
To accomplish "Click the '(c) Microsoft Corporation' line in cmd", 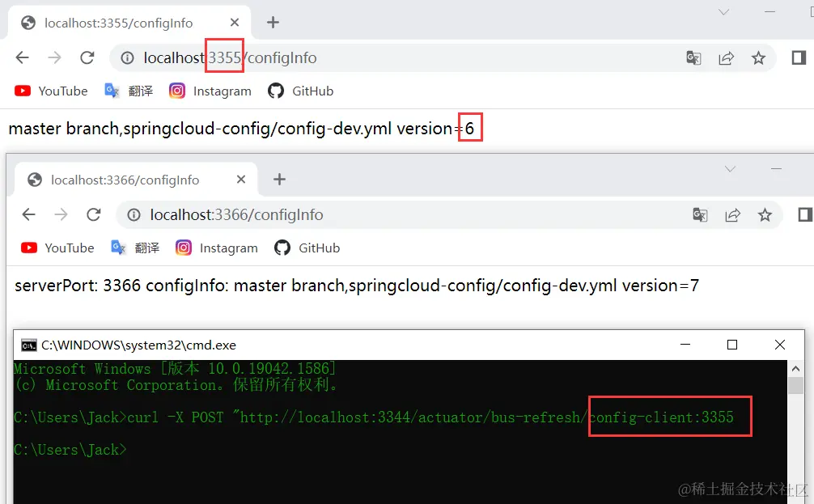I will point(176,385).
